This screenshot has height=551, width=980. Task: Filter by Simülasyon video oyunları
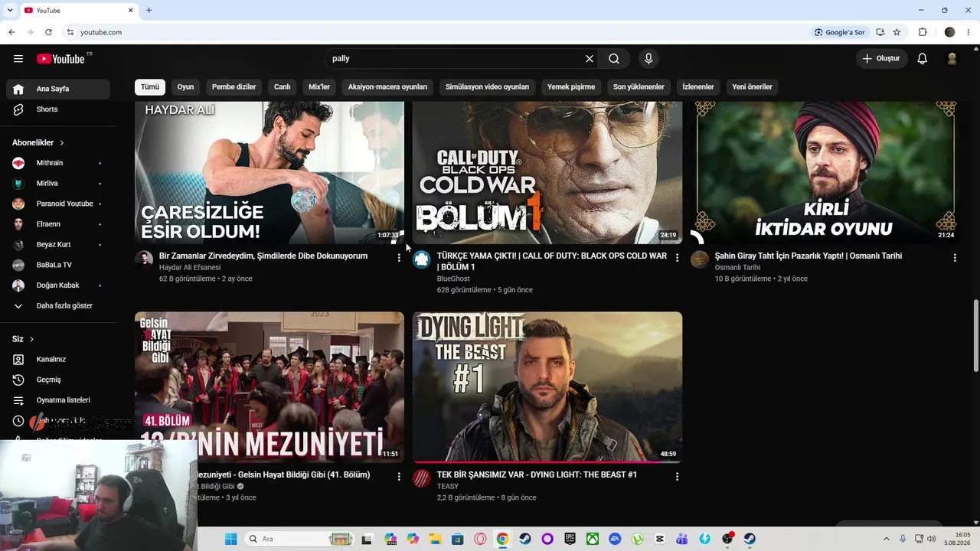coord(487,86)
